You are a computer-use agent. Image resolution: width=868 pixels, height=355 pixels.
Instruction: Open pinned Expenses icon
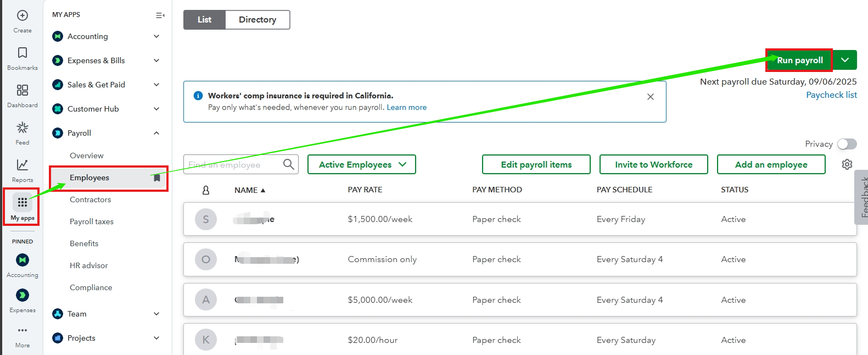point(23,295)
